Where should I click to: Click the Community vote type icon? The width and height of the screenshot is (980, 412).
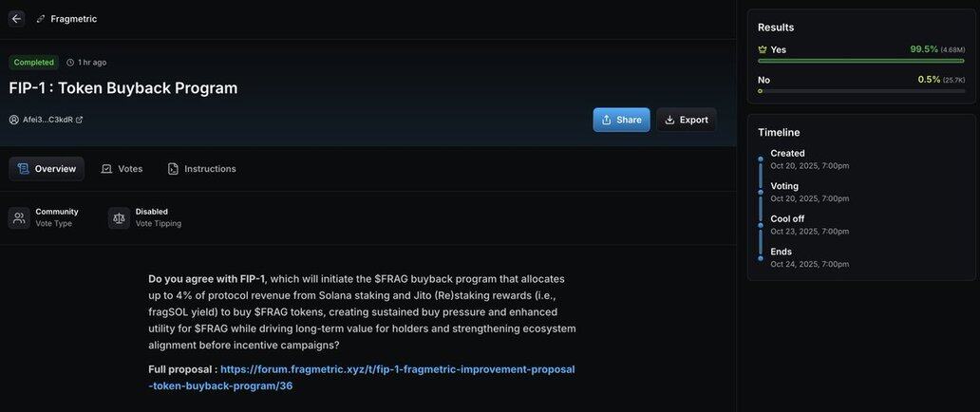19,218
